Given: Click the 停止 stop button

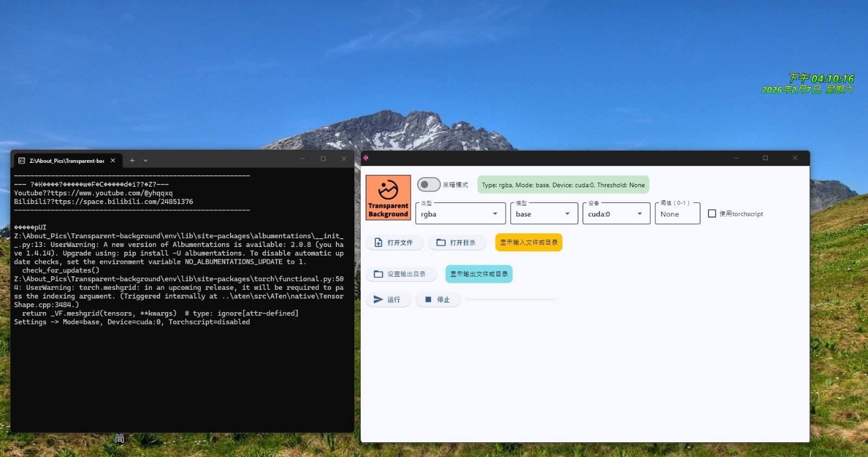Looking at the screenshot, I should pos(438,300).
